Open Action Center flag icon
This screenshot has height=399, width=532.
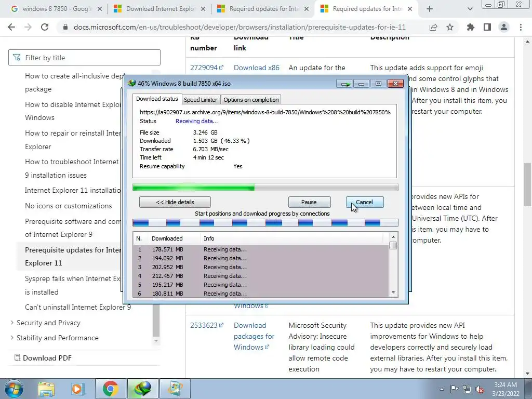tap(454, 389)
